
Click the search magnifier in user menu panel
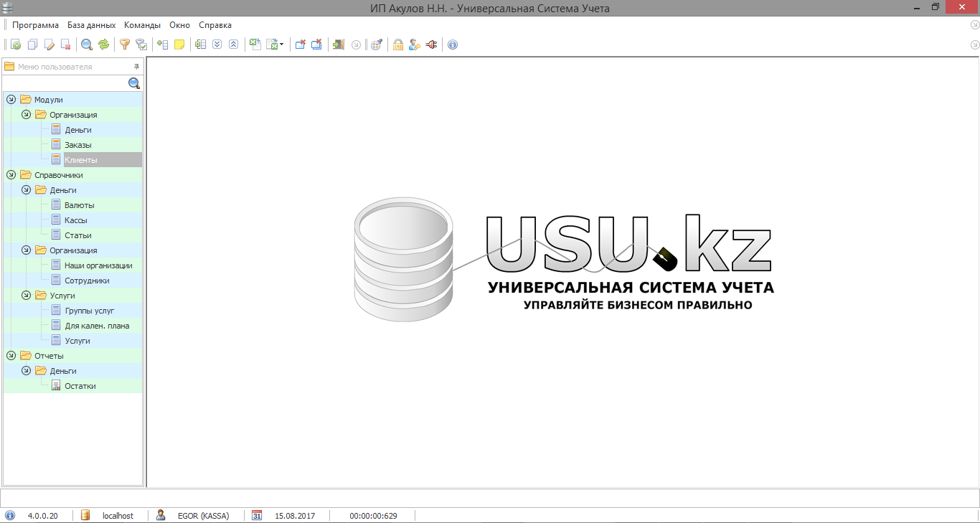coord(134,84)
